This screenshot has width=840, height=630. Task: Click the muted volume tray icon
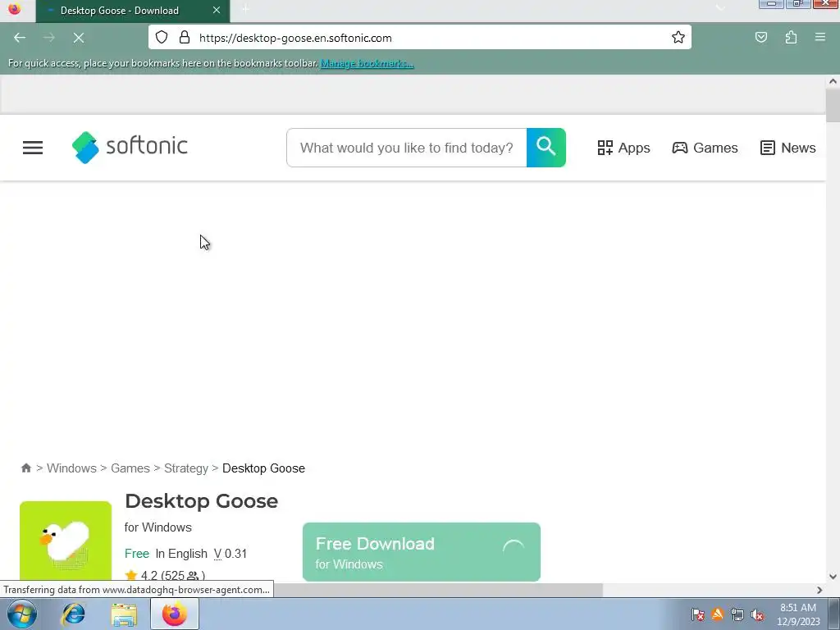[x=757, y=614]
